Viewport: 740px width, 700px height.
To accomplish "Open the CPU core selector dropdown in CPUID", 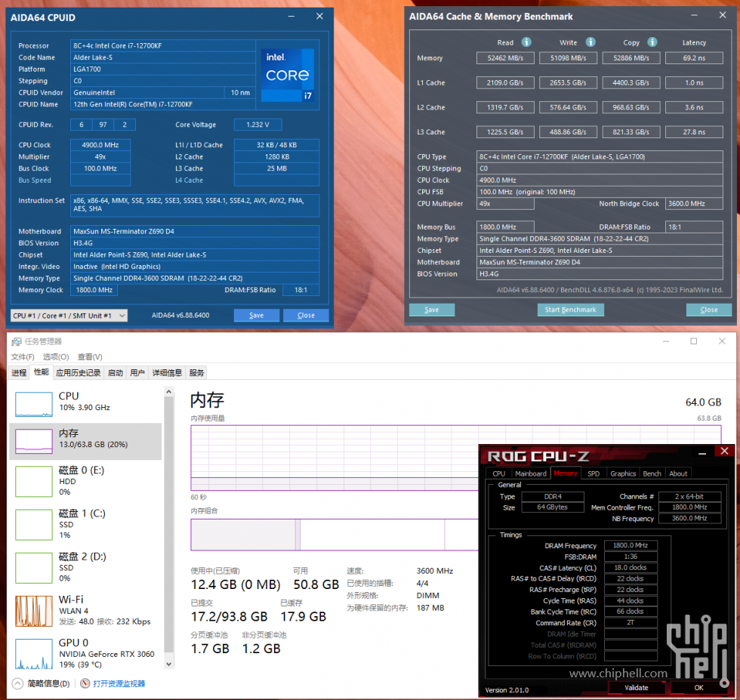I will point(69,316).
